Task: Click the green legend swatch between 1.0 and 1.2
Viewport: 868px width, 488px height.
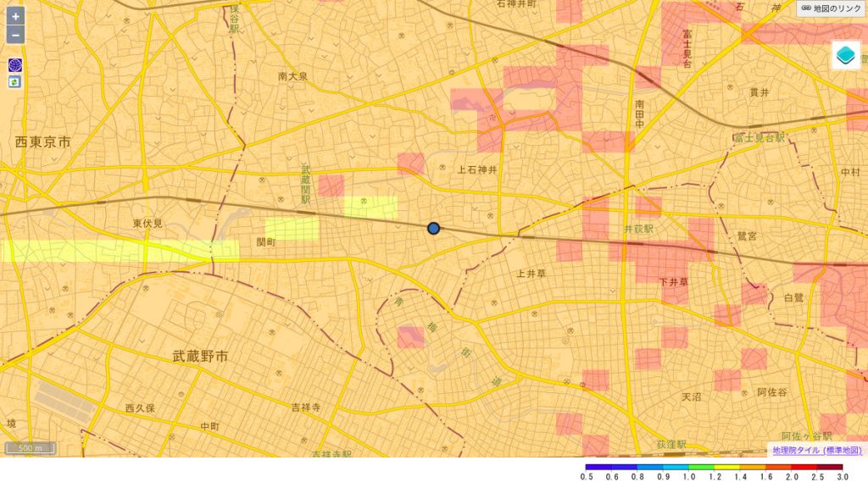Action: point(700,467)
